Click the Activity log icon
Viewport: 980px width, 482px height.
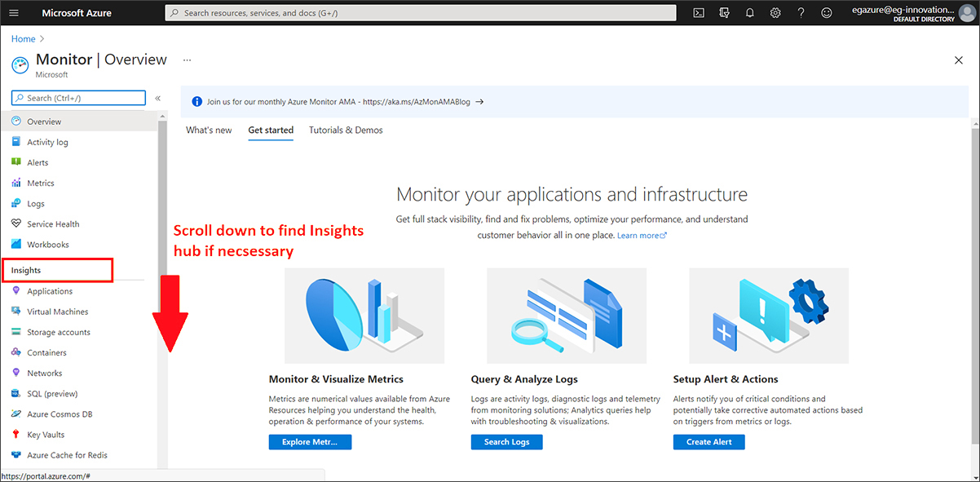tap(16, 142)
